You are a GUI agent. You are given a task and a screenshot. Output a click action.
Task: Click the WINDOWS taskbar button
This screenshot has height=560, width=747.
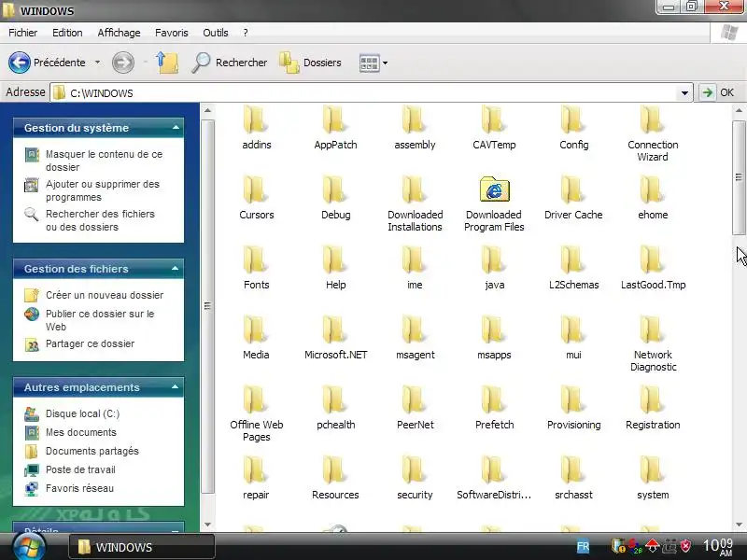point(142,547)
